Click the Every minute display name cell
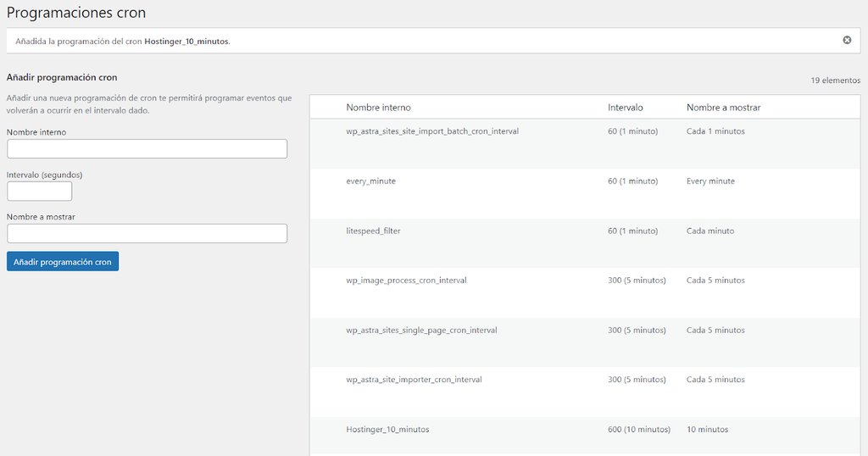868x456 pixels. (710, 181)
